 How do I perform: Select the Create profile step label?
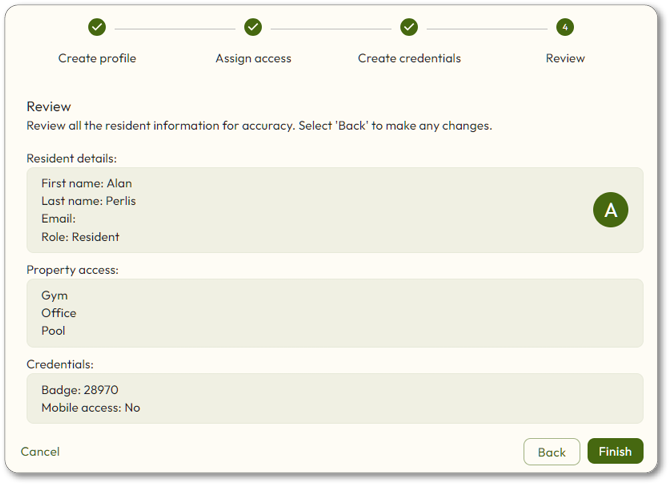click(97, 58)
